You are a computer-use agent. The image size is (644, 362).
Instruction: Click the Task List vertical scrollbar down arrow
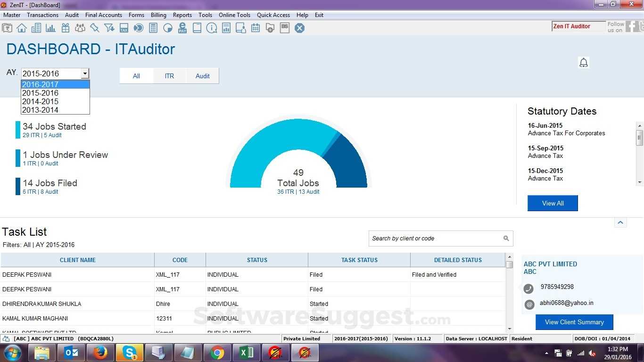509,329
